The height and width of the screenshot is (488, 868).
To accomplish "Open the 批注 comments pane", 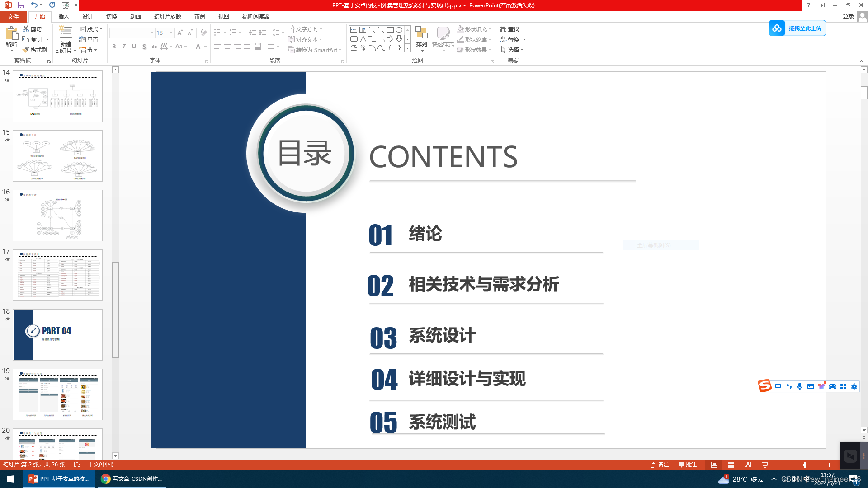I will (688, 465).
